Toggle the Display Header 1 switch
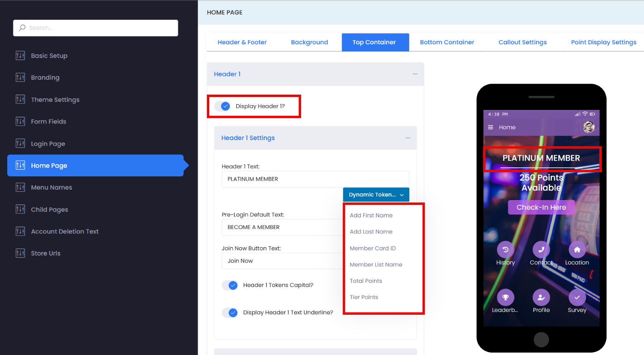 [222, 106]
